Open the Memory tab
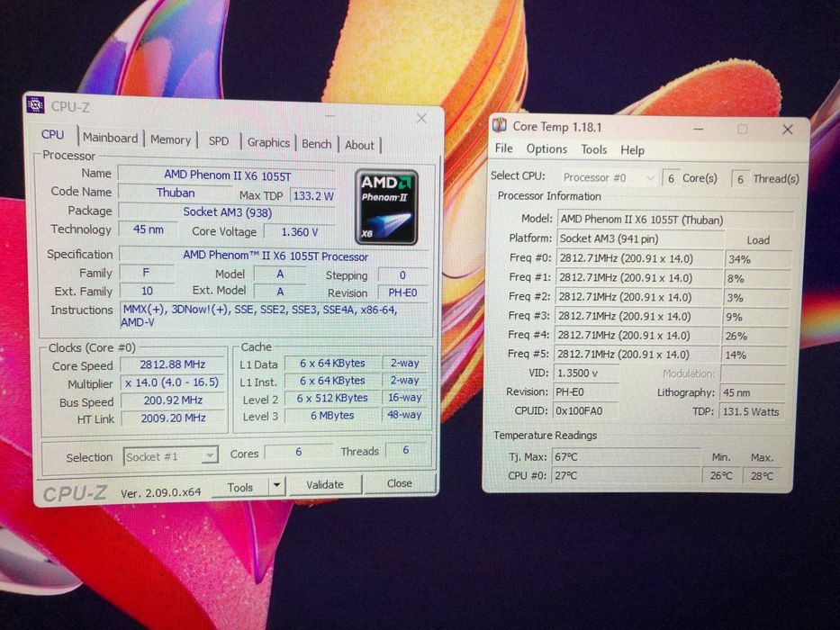The height and width of the screenshot is (630, 840). point(170,139)
